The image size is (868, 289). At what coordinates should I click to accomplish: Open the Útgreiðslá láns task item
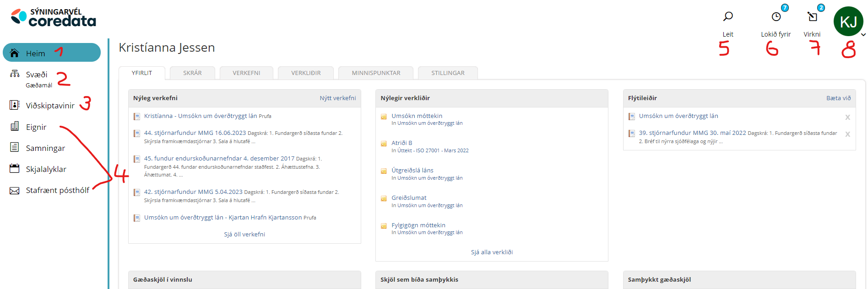[x=412, y=171]
